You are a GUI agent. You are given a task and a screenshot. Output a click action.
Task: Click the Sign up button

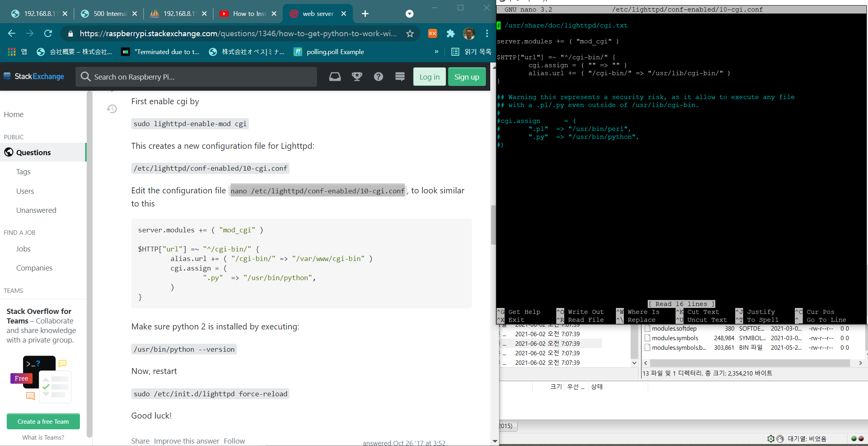(466, 77)
